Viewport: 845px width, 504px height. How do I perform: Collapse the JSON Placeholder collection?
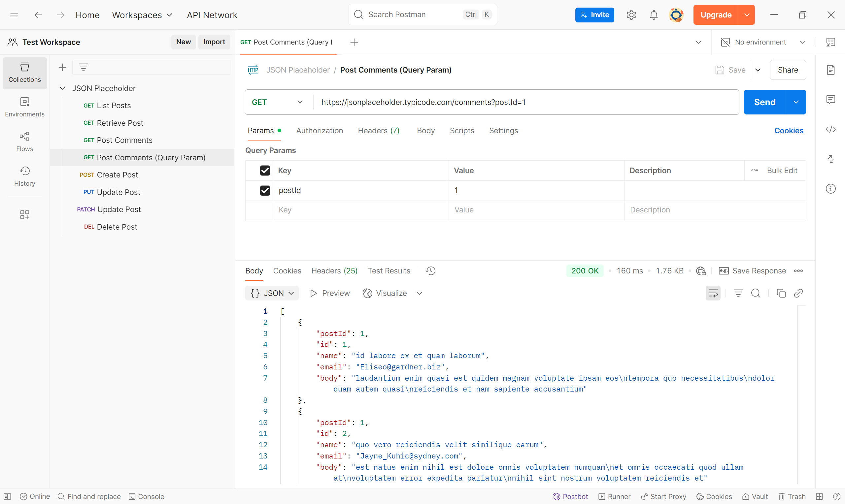tap(62, 88)
